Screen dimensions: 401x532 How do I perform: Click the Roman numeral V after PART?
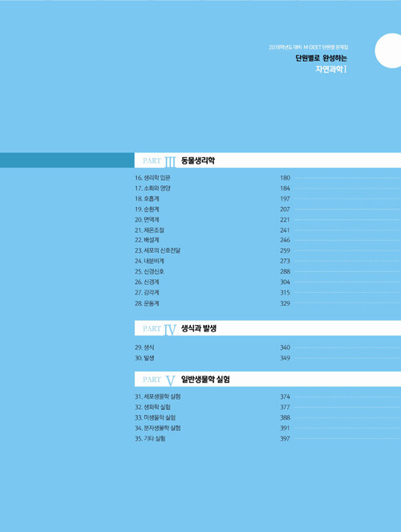tap(171, 381)
